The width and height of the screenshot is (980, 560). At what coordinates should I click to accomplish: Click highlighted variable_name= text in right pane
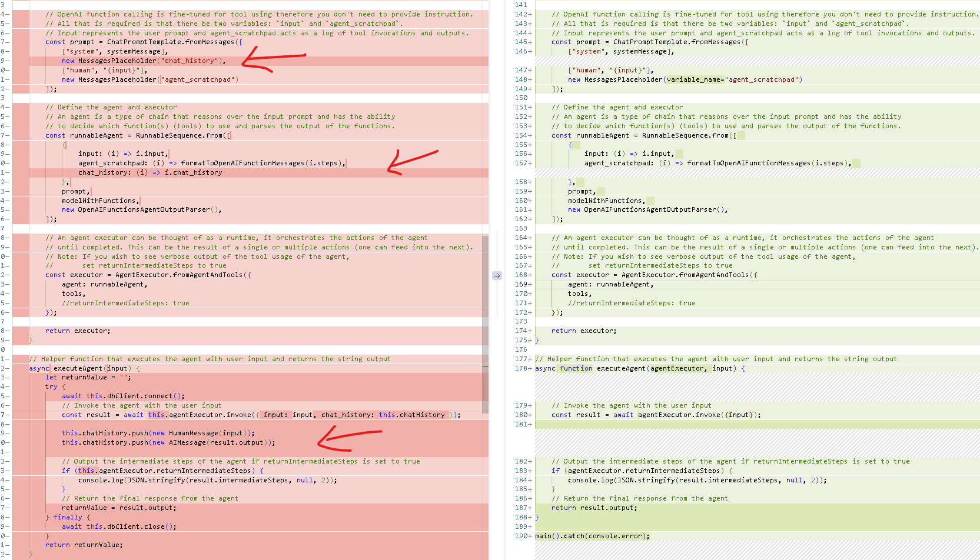tap(695, 79)
